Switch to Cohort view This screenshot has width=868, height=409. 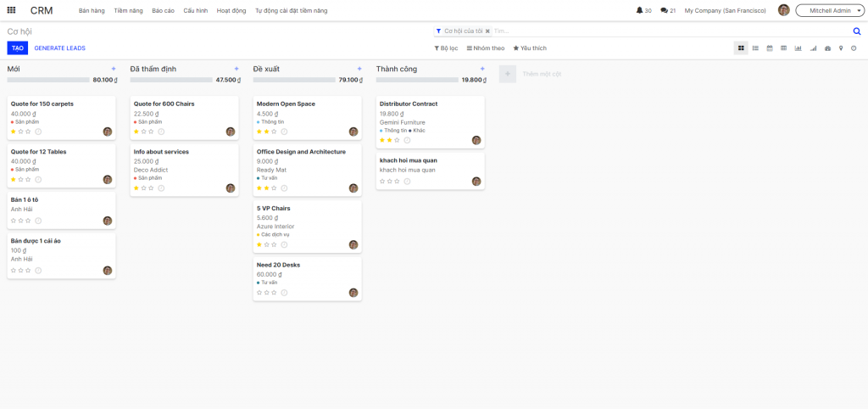tap(813, 48)
